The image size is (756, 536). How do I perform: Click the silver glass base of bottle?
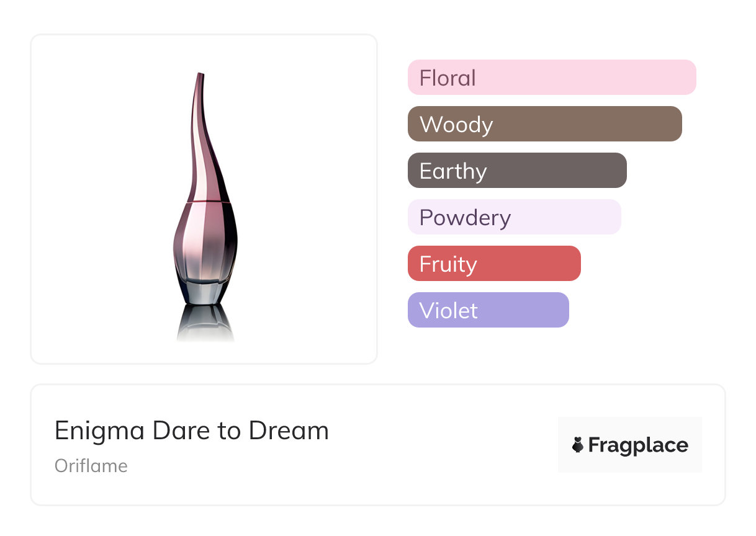click(204, 290)
